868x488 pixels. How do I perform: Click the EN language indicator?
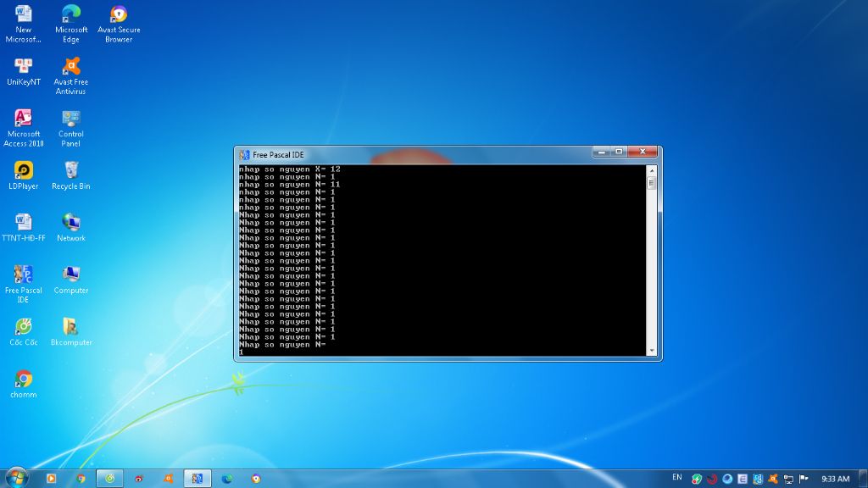click(677, 478)
